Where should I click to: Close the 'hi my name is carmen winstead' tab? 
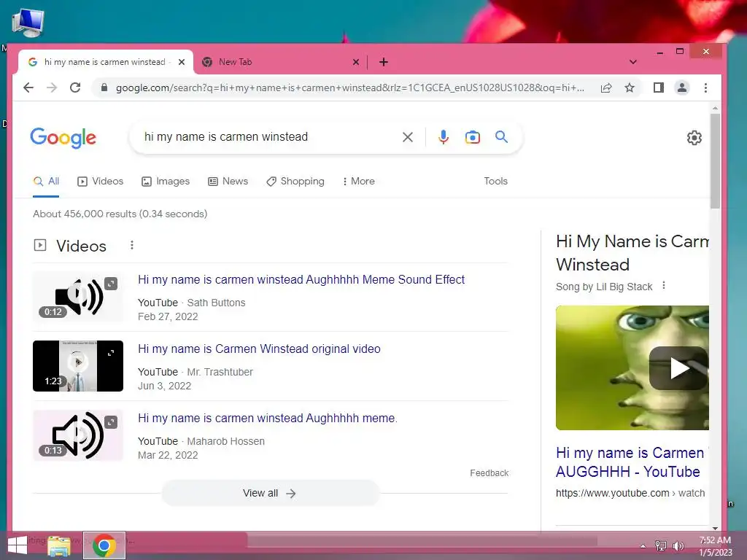coord(182,62)
